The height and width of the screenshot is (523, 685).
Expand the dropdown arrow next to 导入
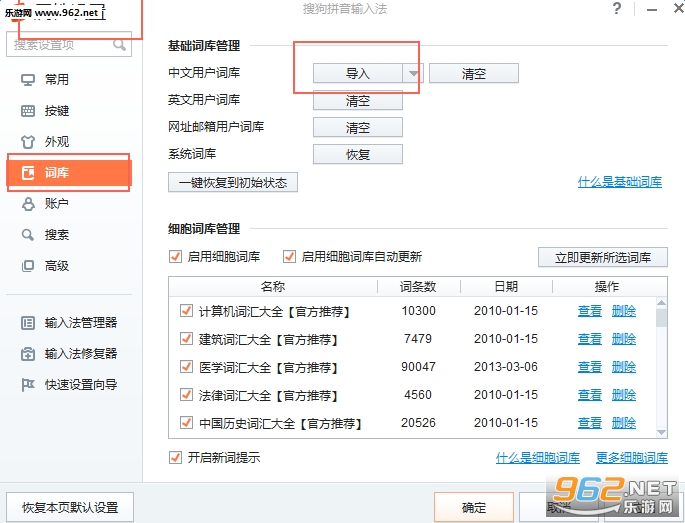(x=413, y=73)
